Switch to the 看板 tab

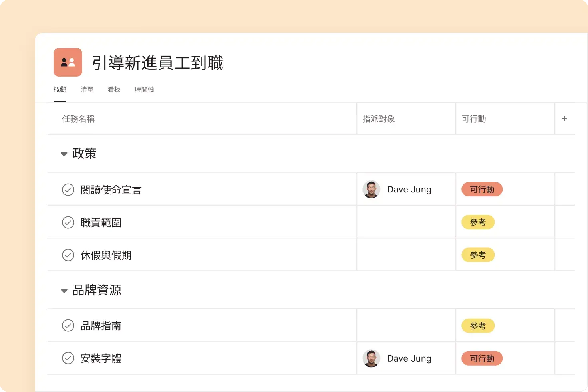114,89
